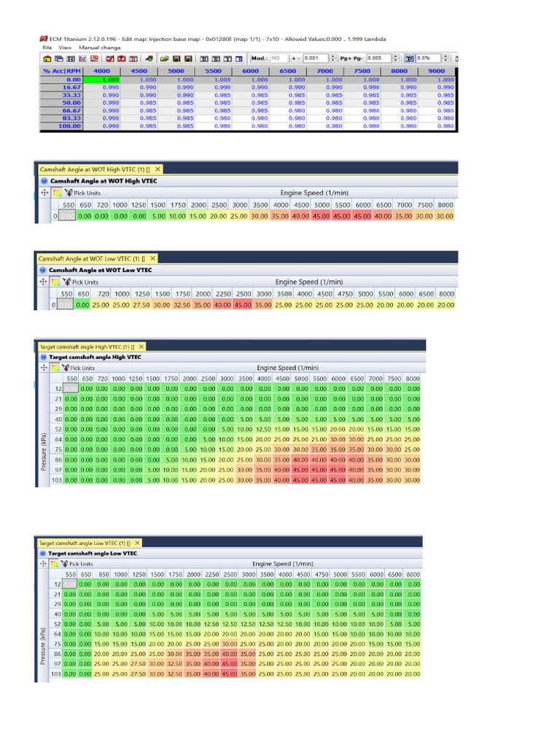Click the 9000 RPM column header in injection map
The width and height of the screenshot is (560, 747).
(436, 71)
